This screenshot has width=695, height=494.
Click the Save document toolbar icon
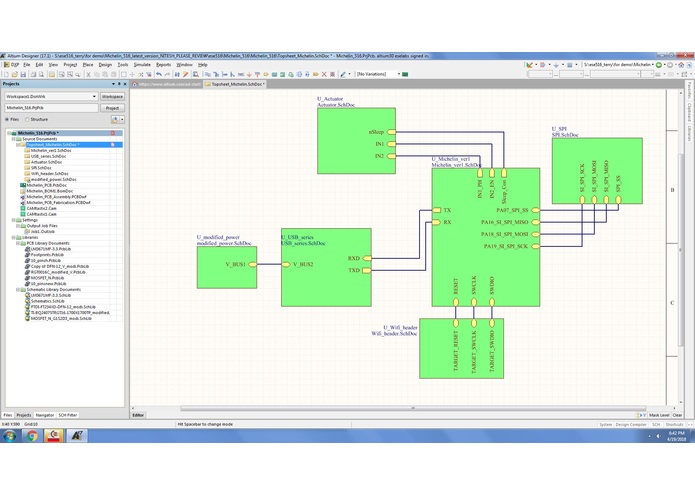23,74
